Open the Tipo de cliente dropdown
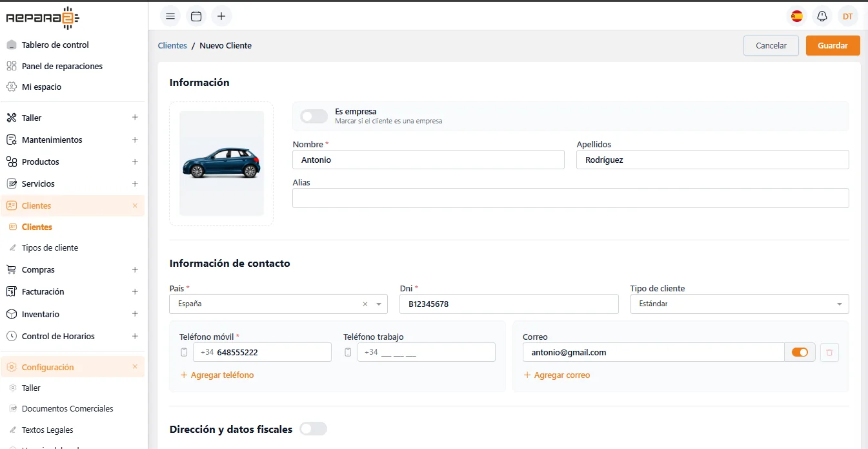868x449 pixels. coord(839,304)
